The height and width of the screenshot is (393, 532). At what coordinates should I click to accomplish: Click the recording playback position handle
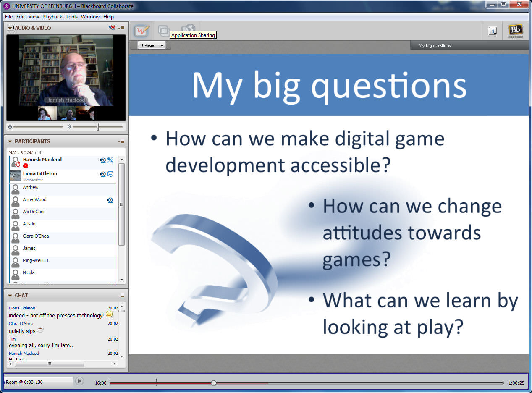click(x=214, y=383)
